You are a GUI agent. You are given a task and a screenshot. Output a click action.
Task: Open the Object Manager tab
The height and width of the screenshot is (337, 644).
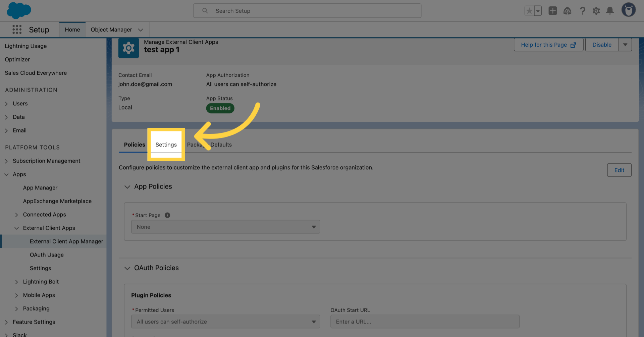coord(111,30)
